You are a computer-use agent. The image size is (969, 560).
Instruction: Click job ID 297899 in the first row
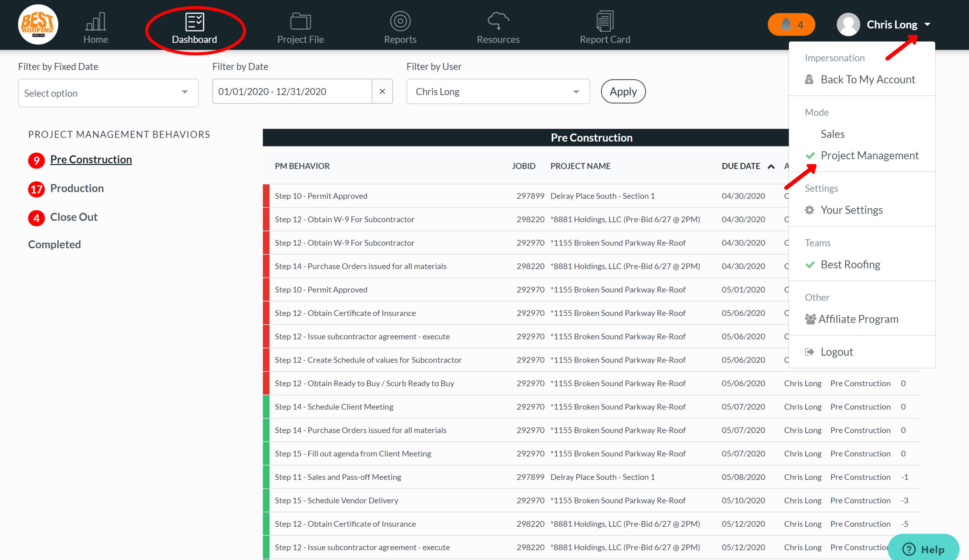tap(530, 196)
